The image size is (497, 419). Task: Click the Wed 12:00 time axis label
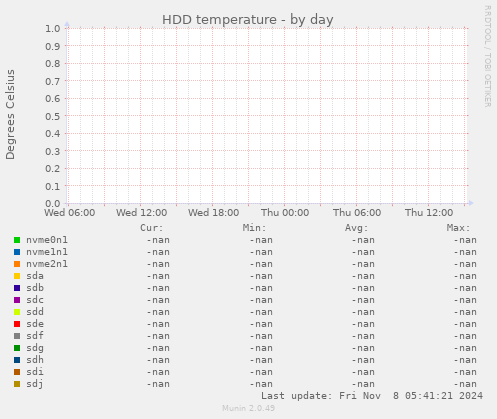(142, 213)
